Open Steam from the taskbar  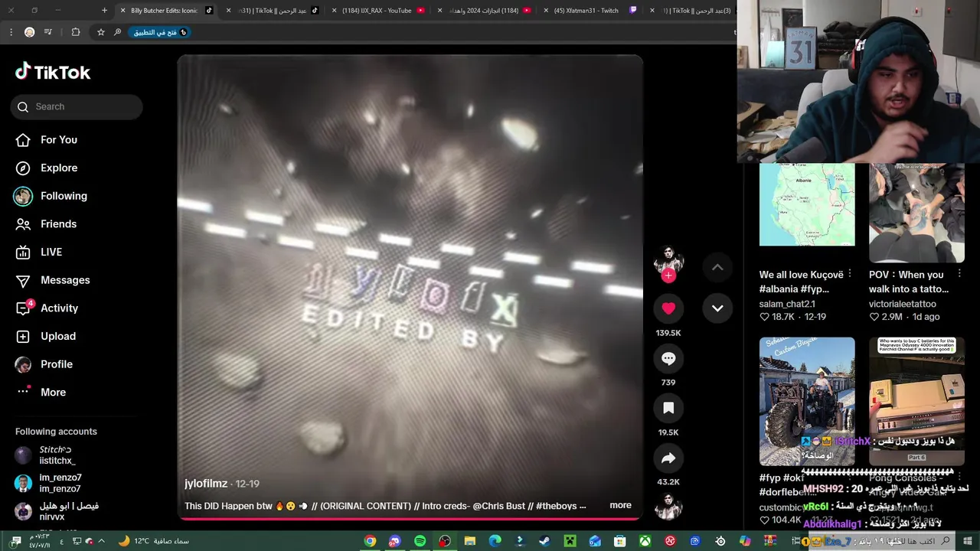544,541
